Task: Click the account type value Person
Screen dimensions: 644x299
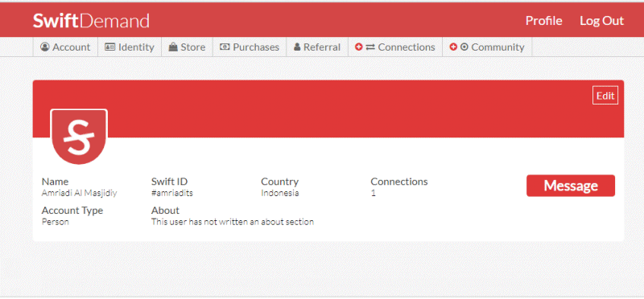Action: [x=56, y=222]
